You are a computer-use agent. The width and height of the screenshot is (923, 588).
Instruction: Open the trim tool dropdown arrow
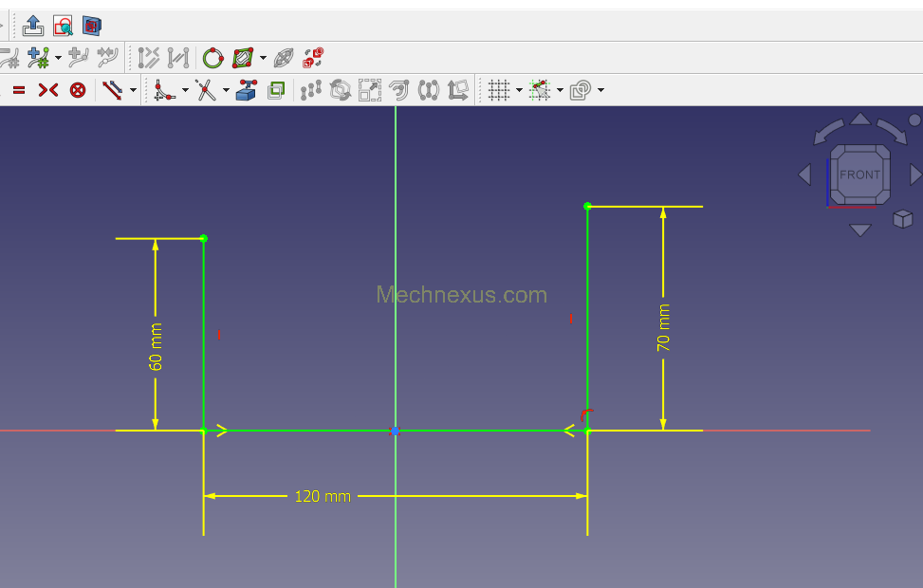[x=226, y=90]
